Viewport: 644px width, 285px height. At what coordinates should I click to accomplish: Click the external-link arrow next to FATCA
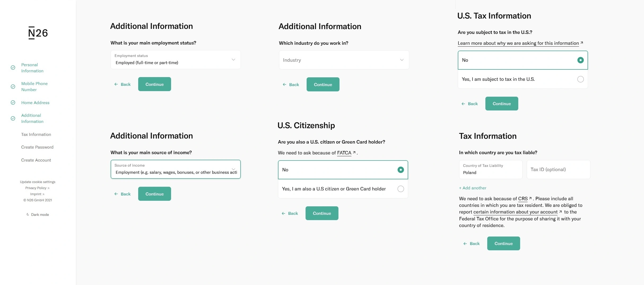(x=354, y=153)
